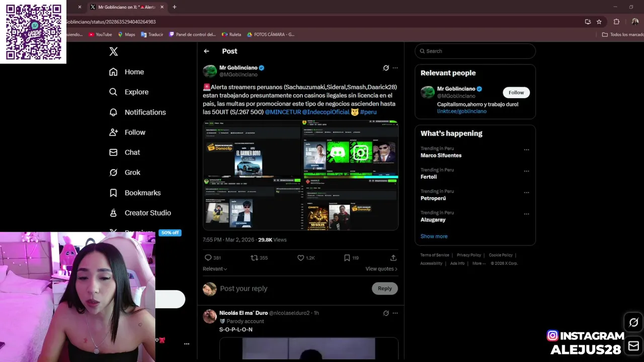Open more options for Marco Sifuentes trend
Viewport: 644px width, 362px height.
point(526,150)
